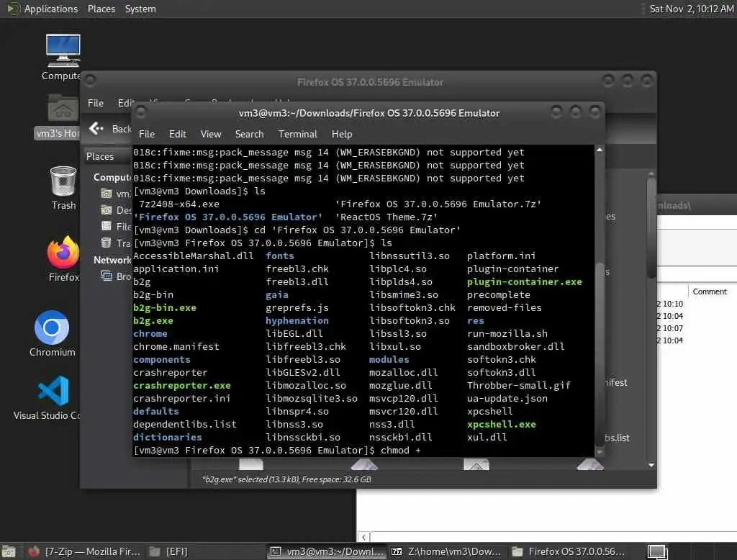The width and height of the screenshot is (737, 560).
Task: Click the gaia directory name in terminal
Action: 277,295
